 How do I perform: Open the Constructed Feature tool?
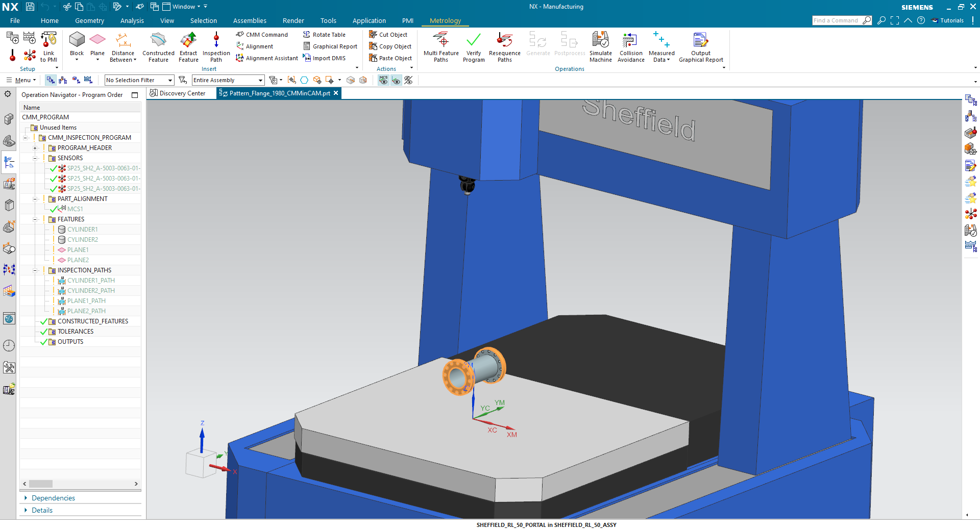[x=158, y=46]
